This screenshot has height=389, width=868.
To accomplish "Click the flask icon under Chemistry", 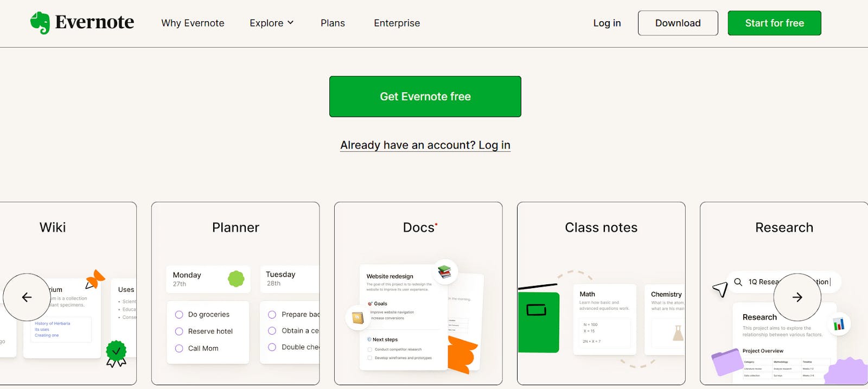I will pos(678,333).
